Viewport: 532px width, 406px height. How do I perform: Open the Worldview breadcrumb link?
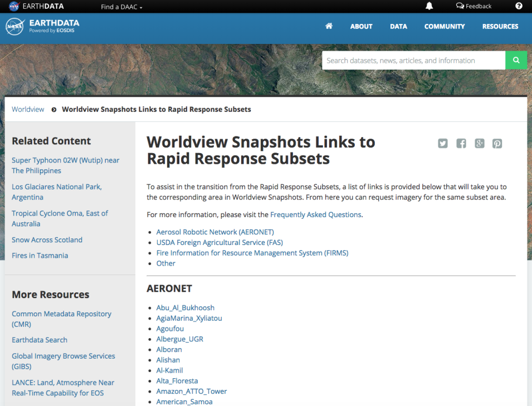tap(28, 109)
